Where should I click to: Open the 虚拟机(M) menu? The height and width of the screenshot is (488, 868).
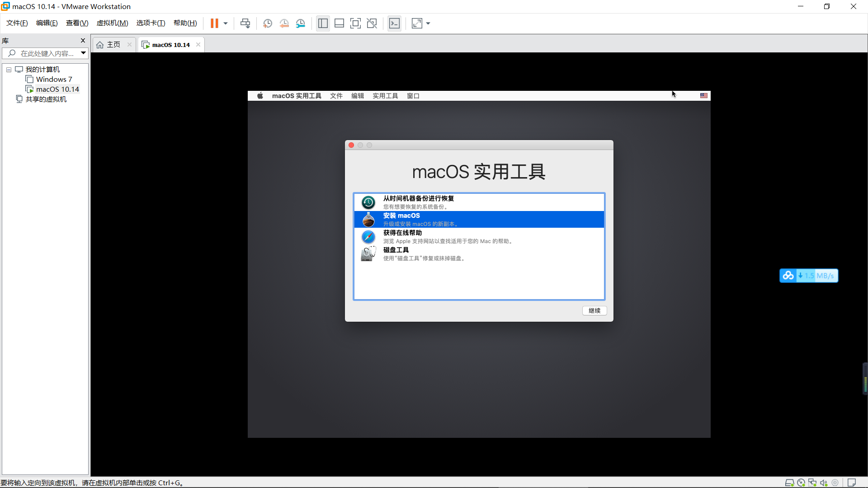(x=112, y=23)
